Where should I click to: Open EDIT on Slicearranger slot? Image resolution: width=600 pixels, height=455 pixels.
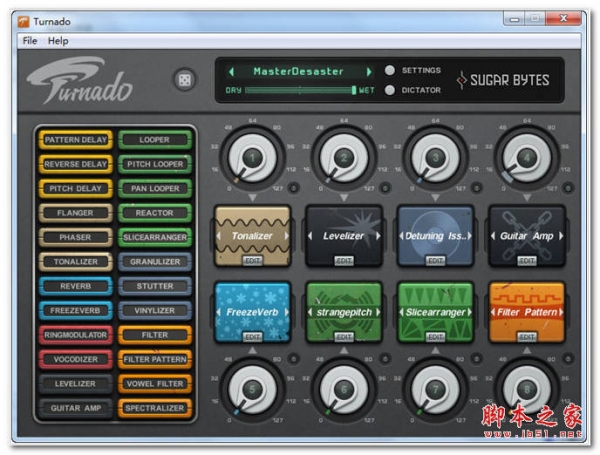coord(435,337)
